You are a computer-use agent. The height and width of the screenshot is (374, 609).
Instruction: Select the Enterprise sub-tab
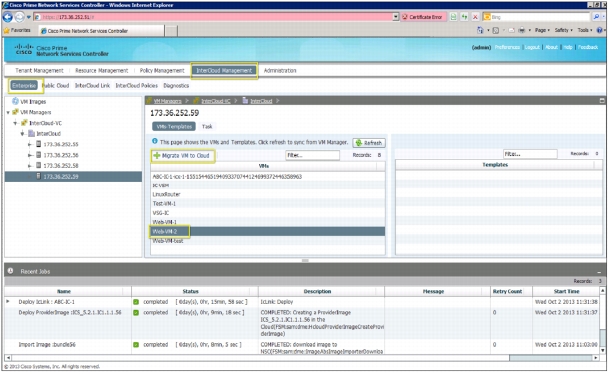coord(24,85)
